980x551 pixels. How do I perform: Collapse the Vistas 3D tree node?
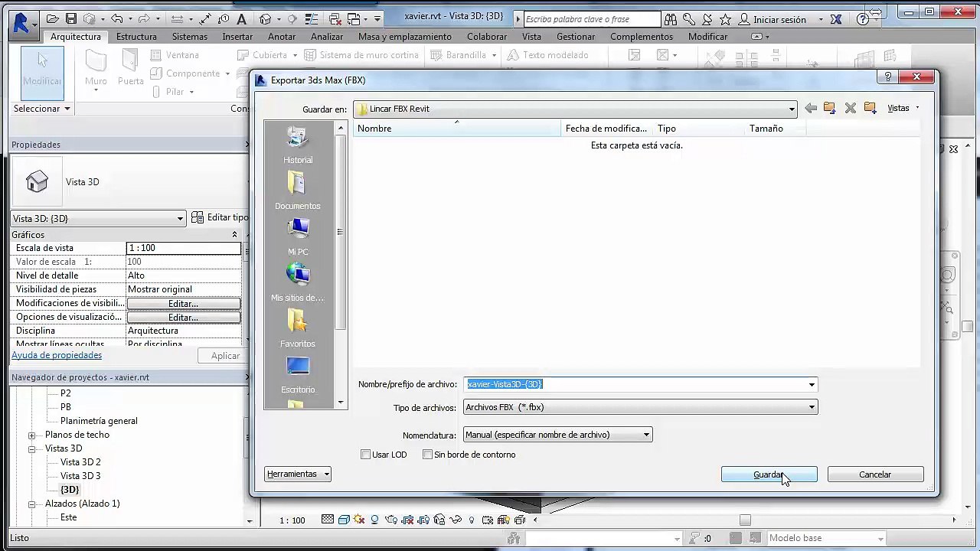[32, 449]
